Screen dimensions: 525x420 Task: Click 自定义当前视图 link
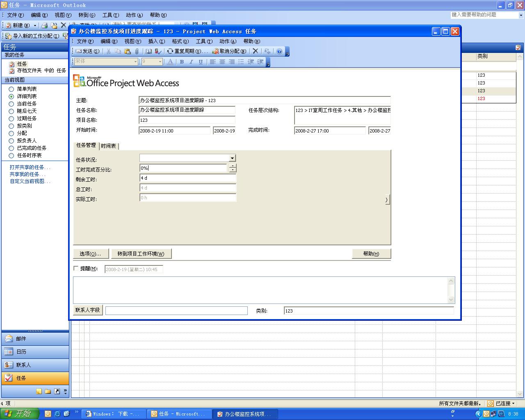(x=30, y=181)
